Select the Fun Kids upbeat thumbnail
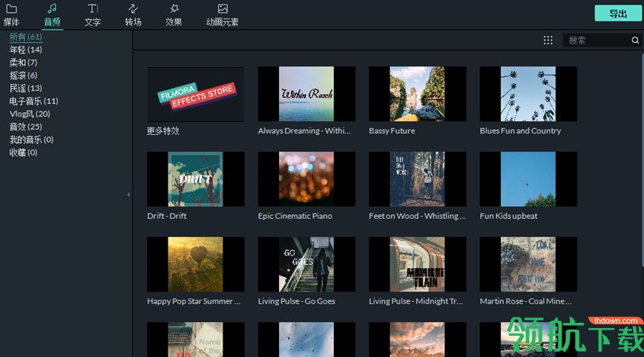Screen dimensions: 644x357 point(528,179)
